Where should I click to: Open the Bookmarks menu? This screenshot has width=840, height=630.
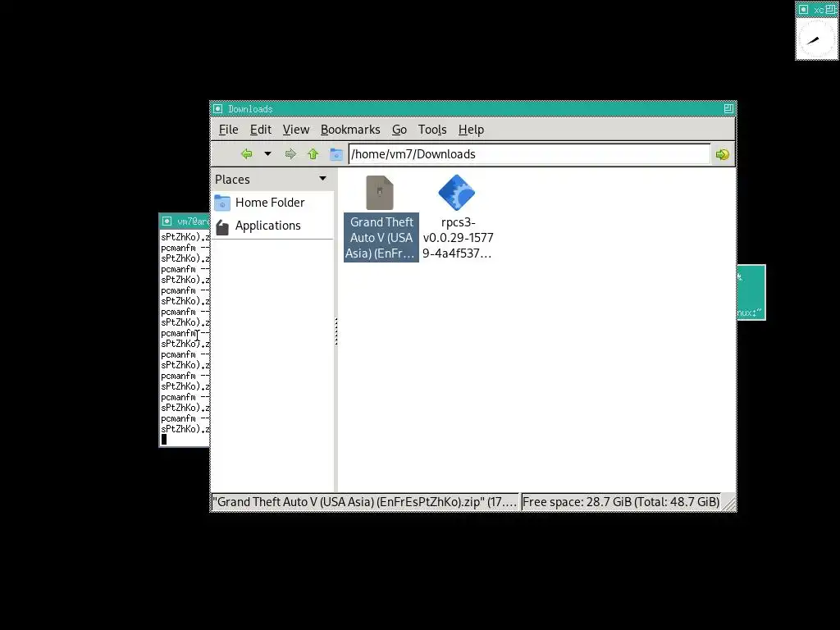click(x=350, y=130)
